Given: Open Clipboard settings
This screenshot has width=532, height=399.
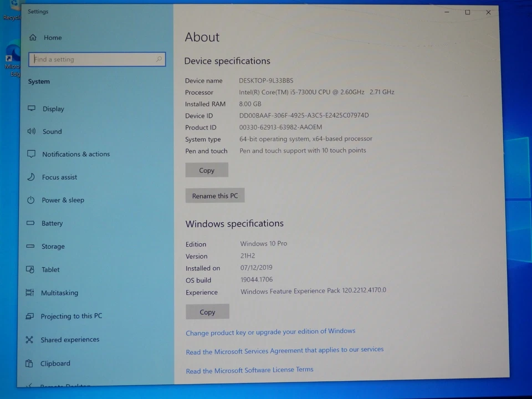Looking at the screenshot, I should [x=55, y=363].
